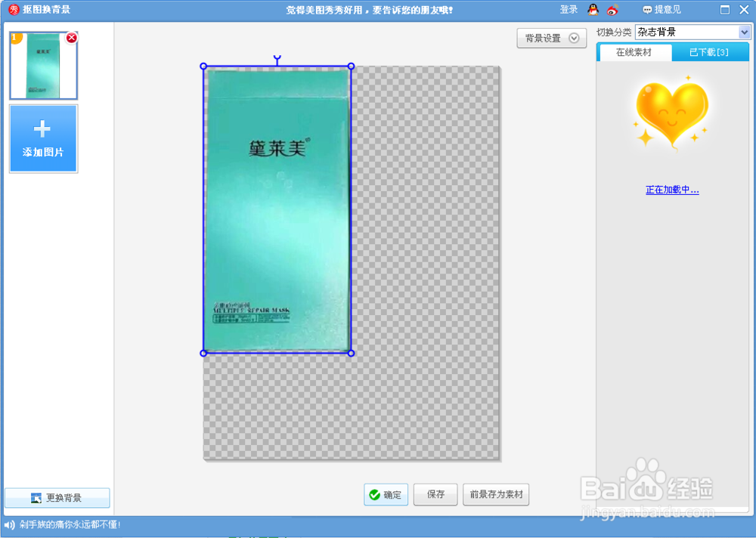Switch to the 在线素材 tab

634,52
